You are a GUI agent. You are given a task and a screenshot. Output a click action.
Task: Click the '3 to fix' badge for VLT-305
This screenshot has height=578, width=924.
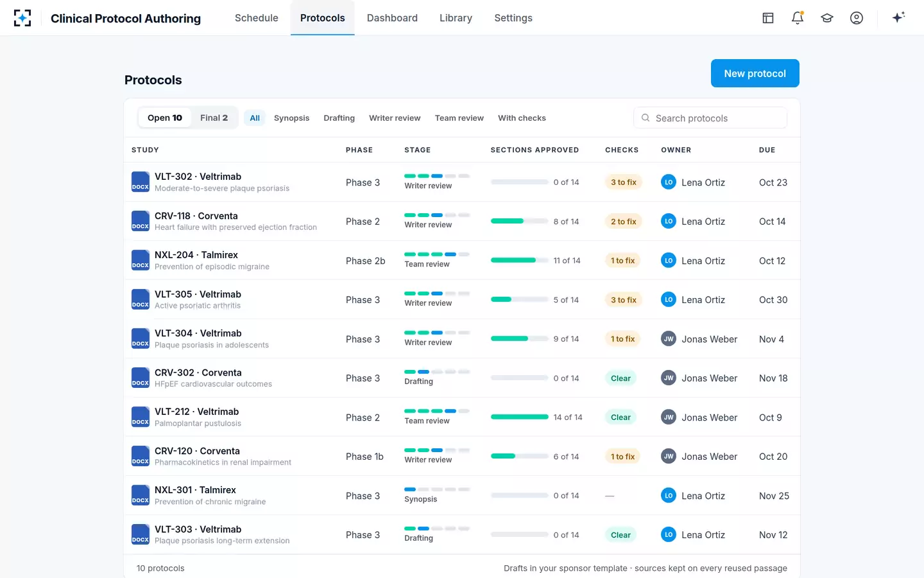624,300
